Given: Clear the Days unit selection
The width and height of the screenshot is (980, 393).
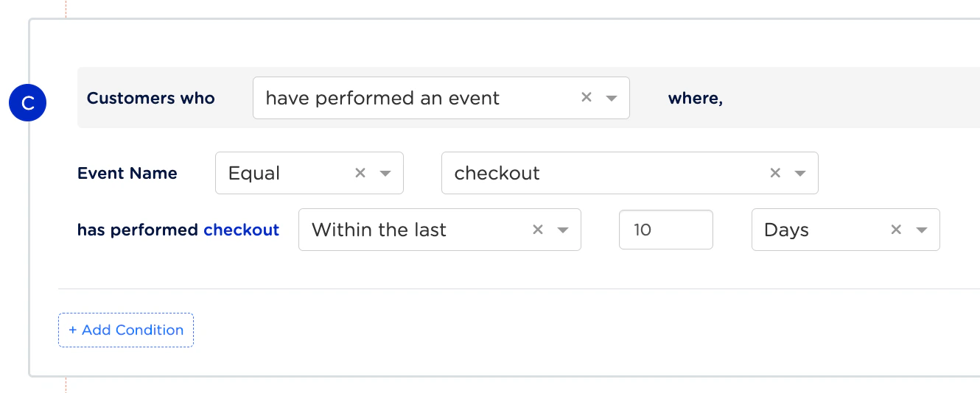Looking at the screenshot, I should 896,230.
